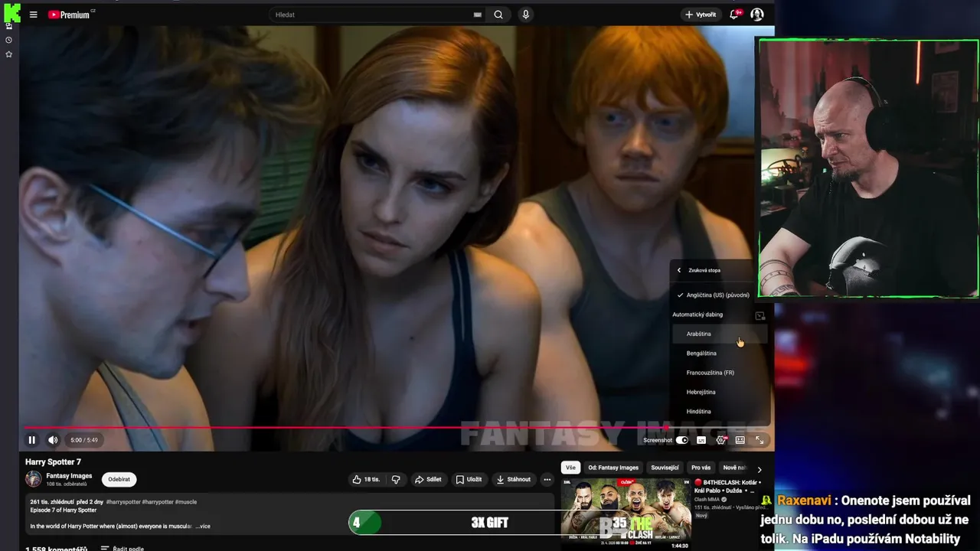The image size is (980, 551).
Task: Enter fullscreen with the expand arrows icon
Action: coord(759,440)
